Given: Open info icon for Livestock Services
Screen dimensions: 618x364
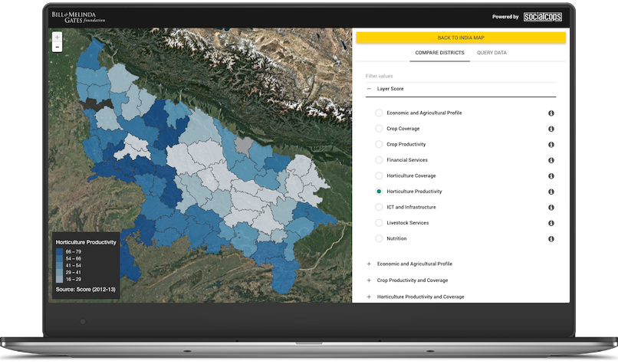Looking at the screenshot, I should (551, 223).
